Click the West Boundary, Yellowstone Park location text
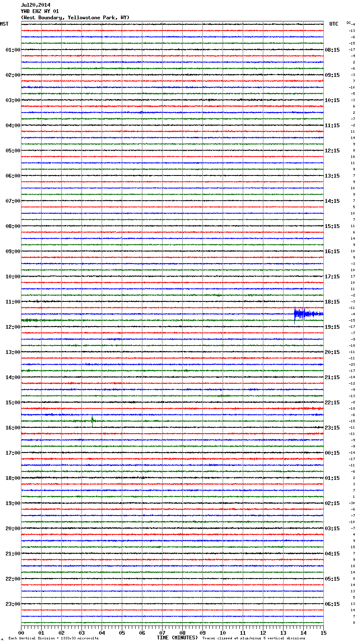 [x=75, y=18]
